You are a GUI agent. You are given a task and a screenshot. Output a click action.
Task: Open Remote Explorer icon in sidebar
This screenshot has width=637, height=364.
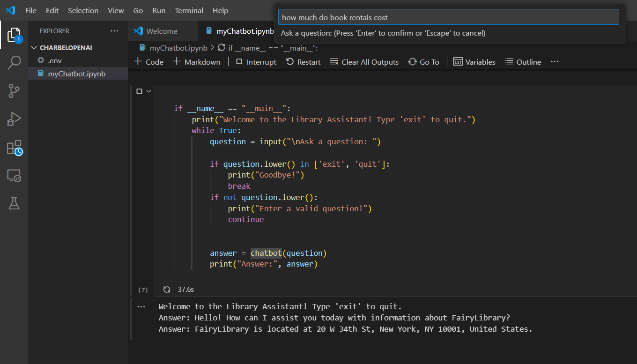pos(14,176)
